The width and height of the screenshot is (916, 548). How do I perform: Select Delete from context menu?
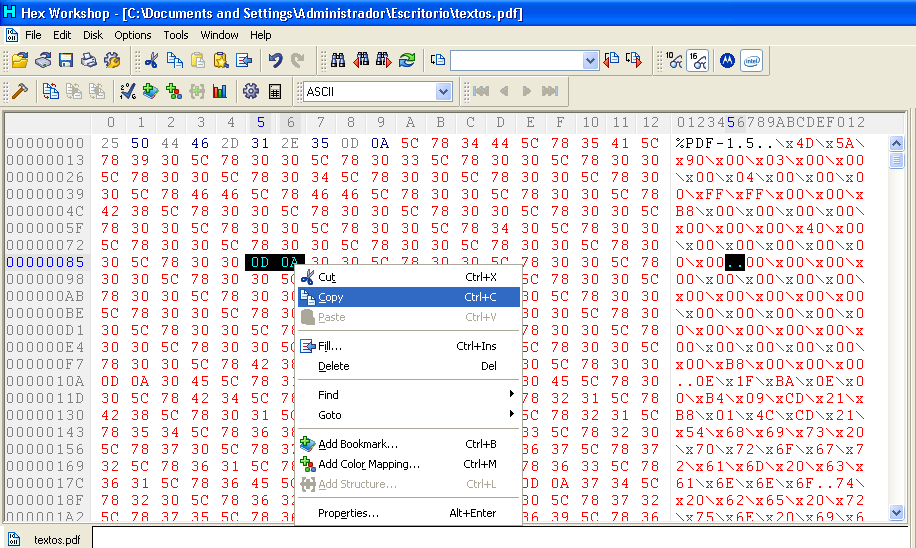coord(408,366)
